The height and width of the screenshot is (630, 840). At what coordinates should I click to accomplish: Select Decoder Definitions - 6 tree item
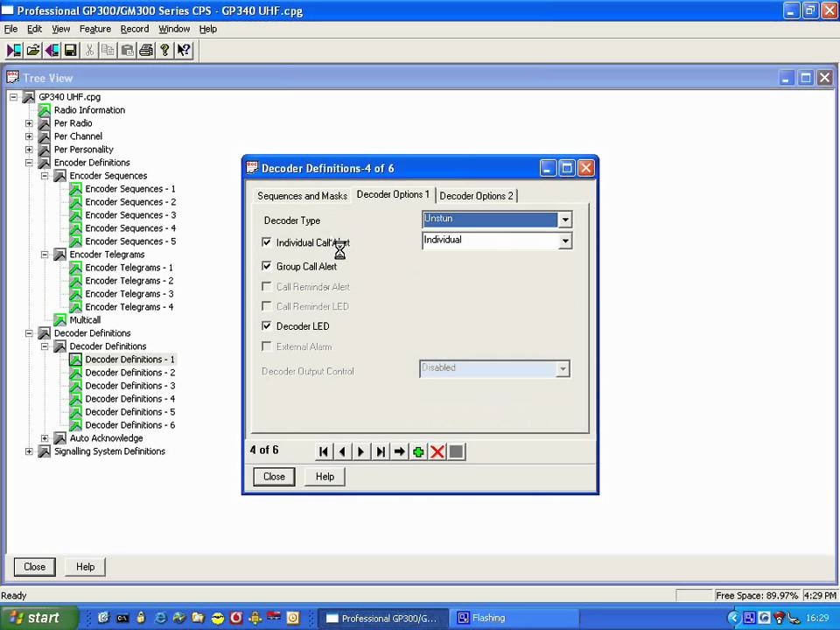coord(130,425)
